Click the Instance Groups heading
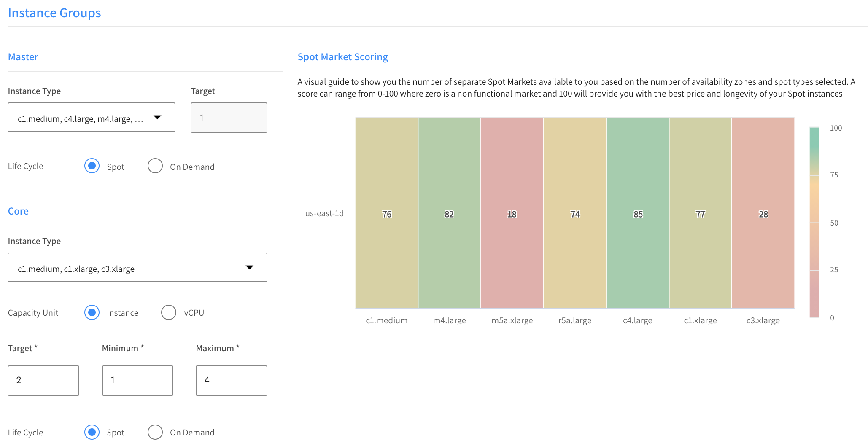This screenshot has height=446, width=868. tap(54, 13)
